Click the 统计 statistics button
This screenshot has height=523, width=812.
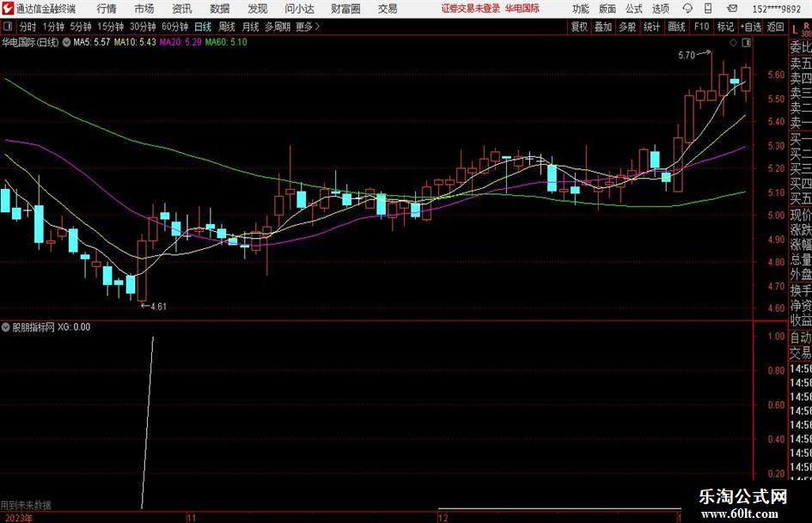coord(651,27)
